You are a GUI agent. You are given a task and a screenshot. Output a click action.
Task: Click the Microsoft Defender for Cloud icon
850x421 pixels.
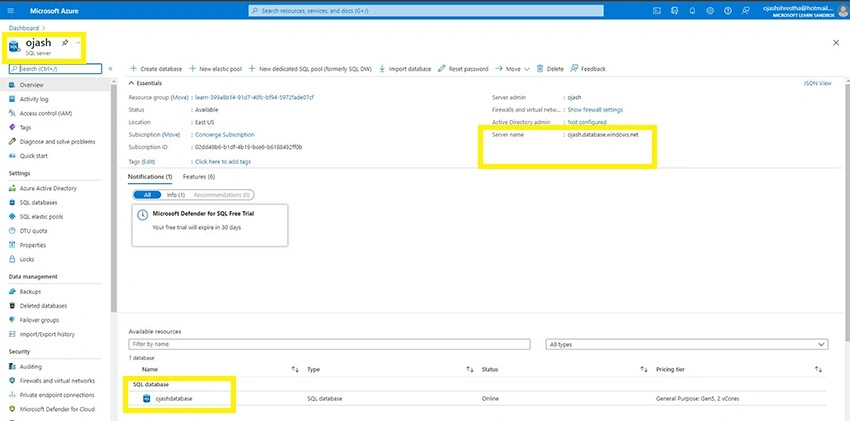tap(12, 409)
